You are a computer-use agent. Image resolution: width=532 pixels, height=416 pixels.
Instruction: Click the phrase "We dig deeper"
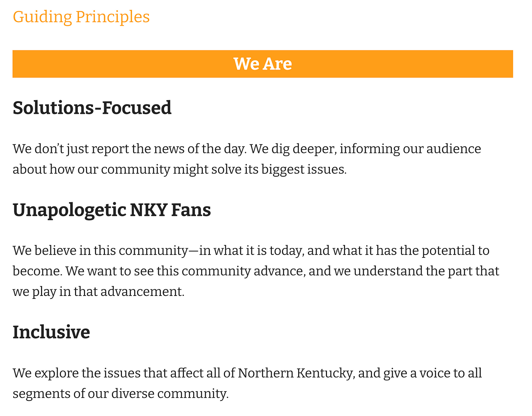tap(293, 149)
